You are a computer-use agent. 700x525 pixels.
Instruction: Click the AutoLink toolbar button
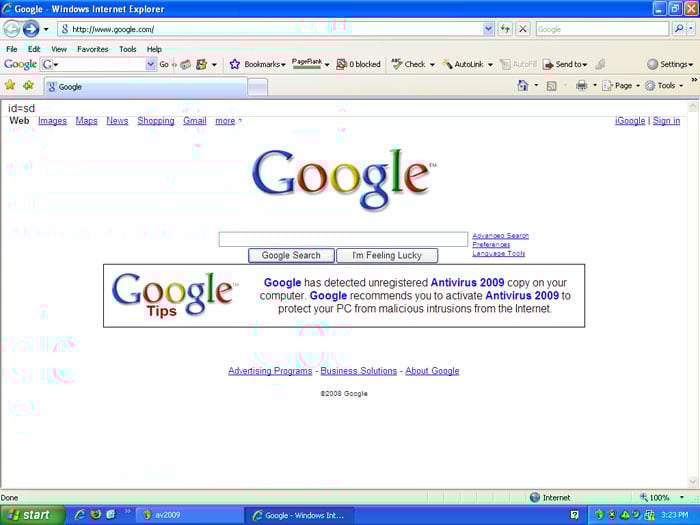462,64
